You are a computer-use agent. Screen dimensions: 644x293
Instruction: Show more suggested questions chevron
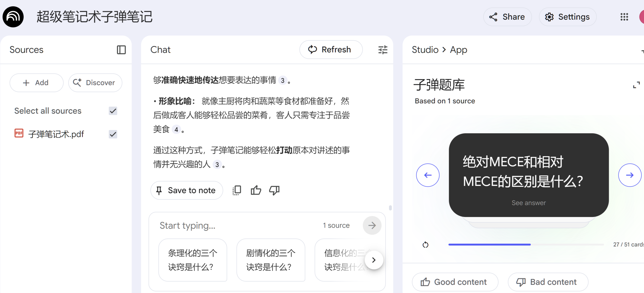(x=374, y=260)
